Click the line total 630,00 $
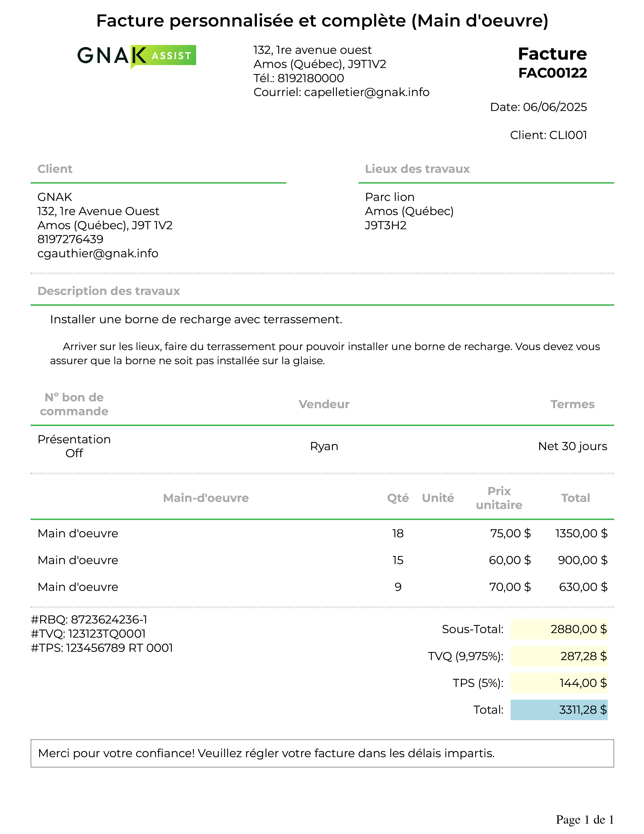The width and height of the screenshot is (644, 834). coord(583,587)
